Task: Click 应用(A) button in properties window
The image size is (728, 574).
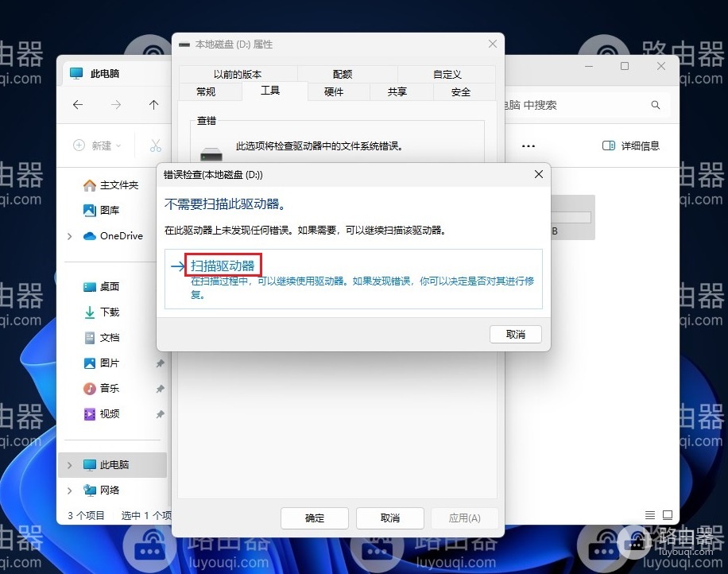Action: tap(464, 518)
